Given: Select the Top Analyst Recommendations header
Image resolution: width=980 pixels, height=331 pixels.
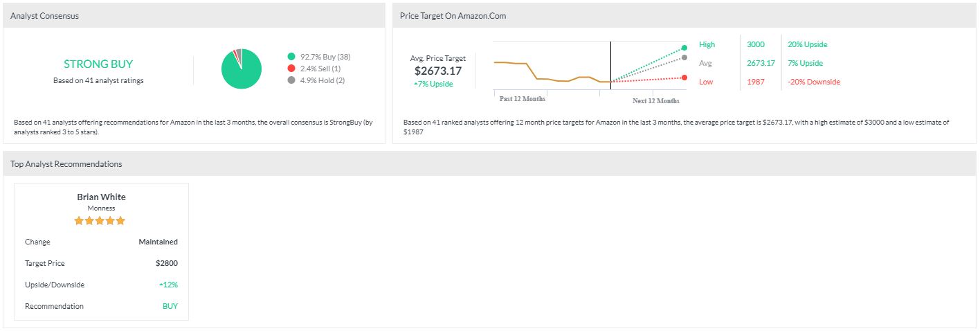Looking at the screenshot, I should pyautogui.click(x=66, y=164).
